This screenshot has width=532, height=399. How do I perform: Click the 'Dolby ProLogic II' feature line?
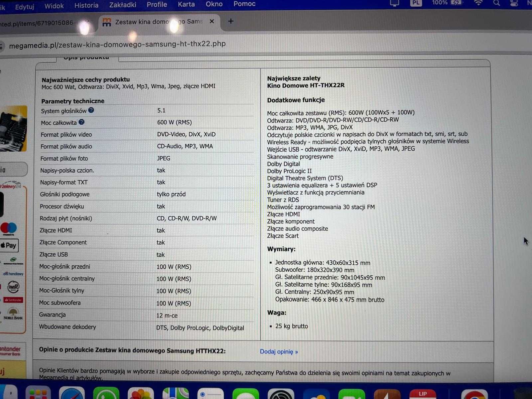click(x=289, y=171)
